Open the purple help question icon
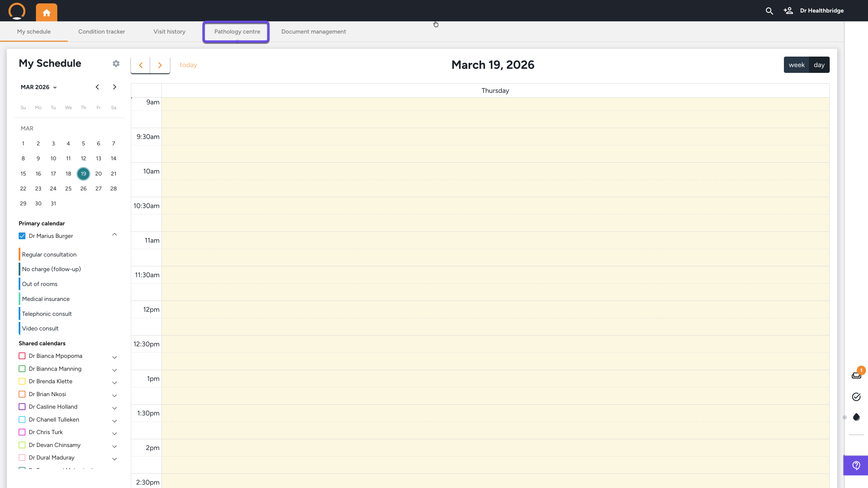The height and width of the screenshot is (488, 868). pos(856,466)
